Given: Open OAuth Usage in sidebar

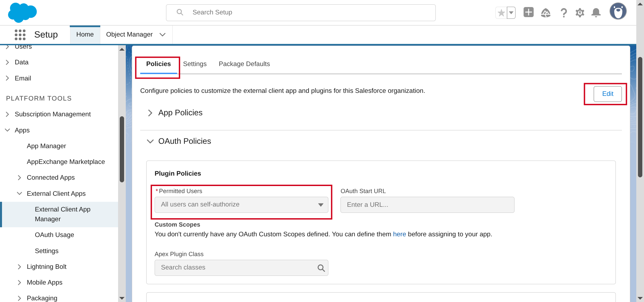Looking at the screenshot, I should [x=54, y=235].
